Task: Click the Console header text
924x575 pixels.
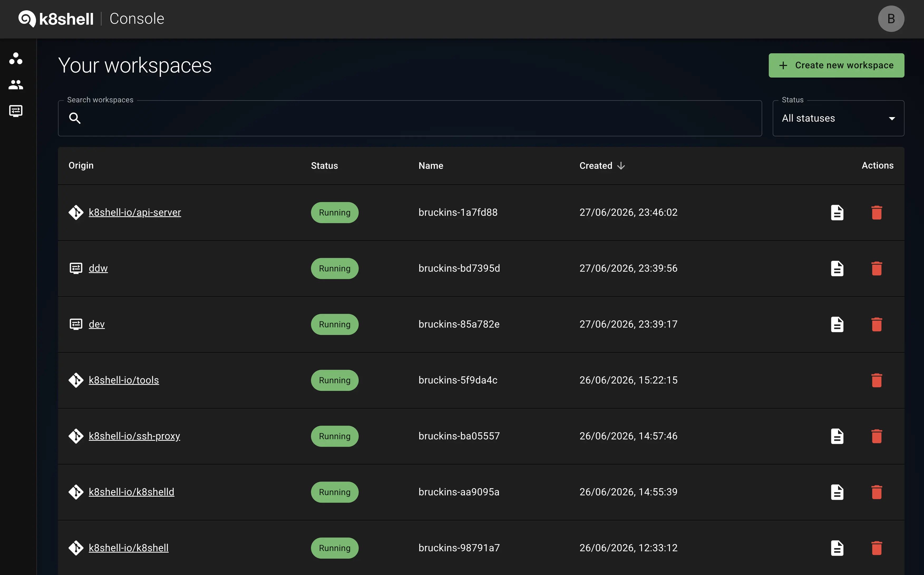Action: [x=137, y=19]
